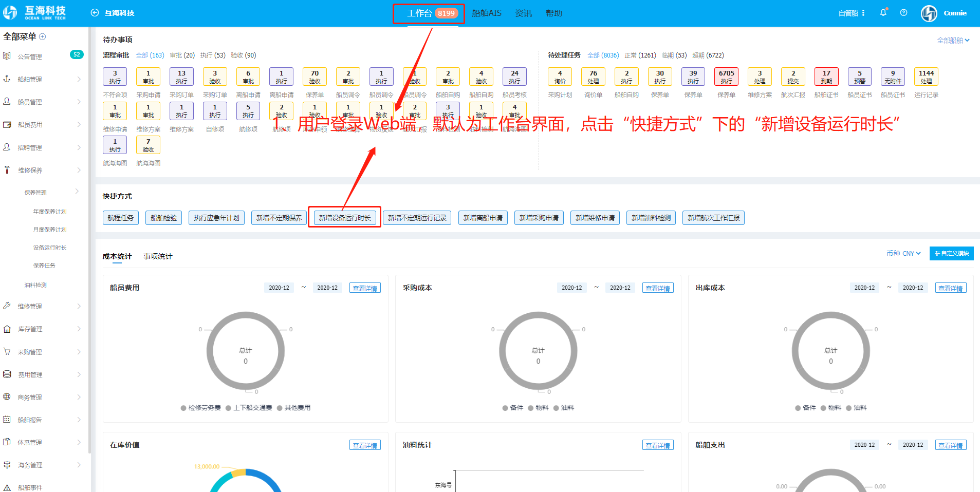This screenshot has height=492, width=980.
Task: Open 设备运行时长 in sidebar submenu
Action: coord(50,248)
